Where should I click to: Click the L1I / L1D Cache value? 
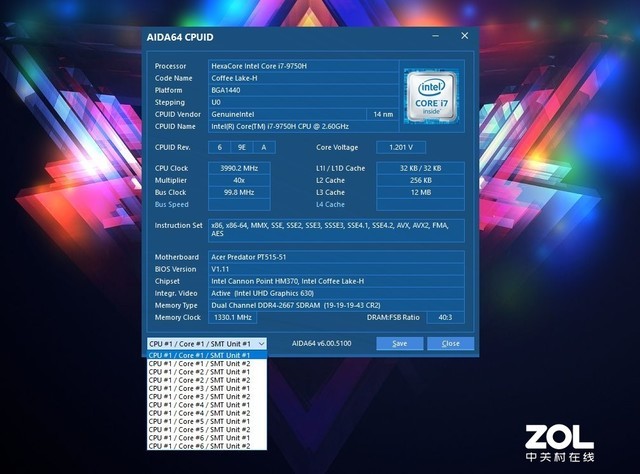(x=420, y=168)
